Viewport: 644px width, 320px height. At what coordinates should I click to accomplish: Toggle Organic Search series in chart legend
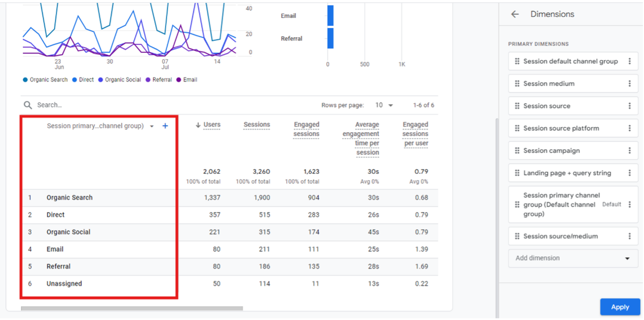pyautogui.click(x=45, y=80)
